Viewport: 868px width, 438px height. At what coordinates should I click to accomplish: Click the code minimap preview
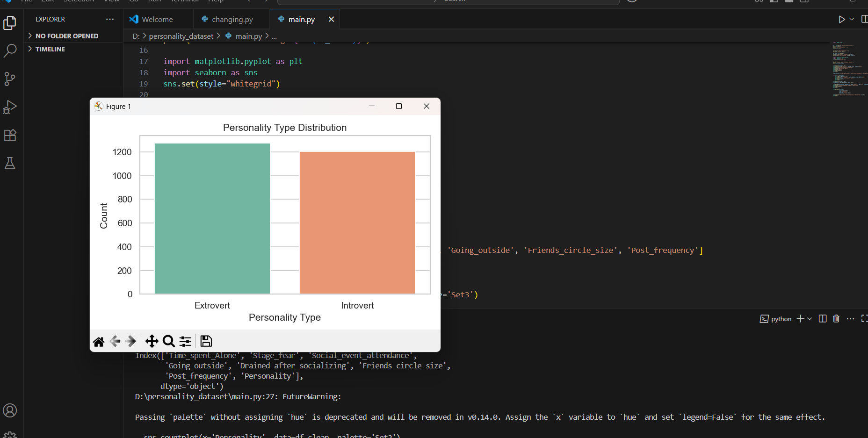click(x=848, y=69)
